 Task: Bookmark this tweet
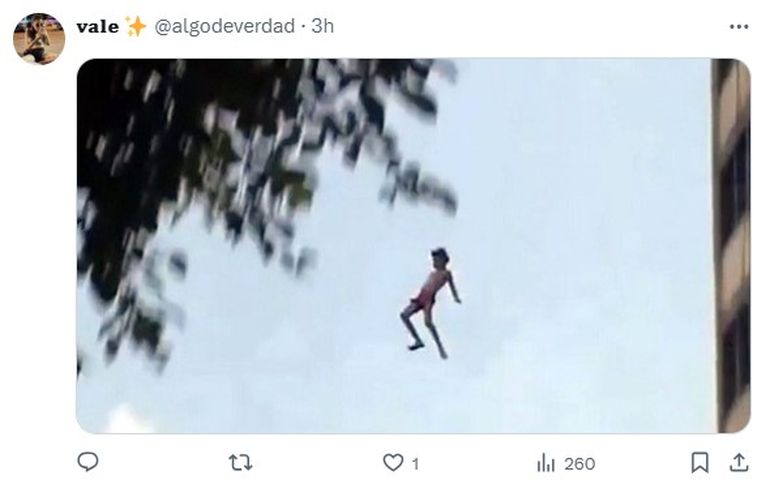pyautogui.click(x=699, y=462)
